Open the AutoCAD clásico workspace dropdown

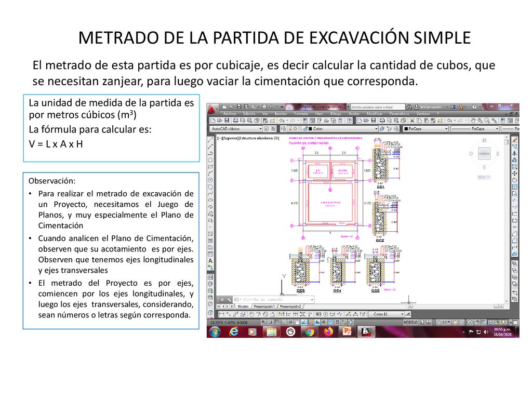pyautogui.click(x=236, y=129)
